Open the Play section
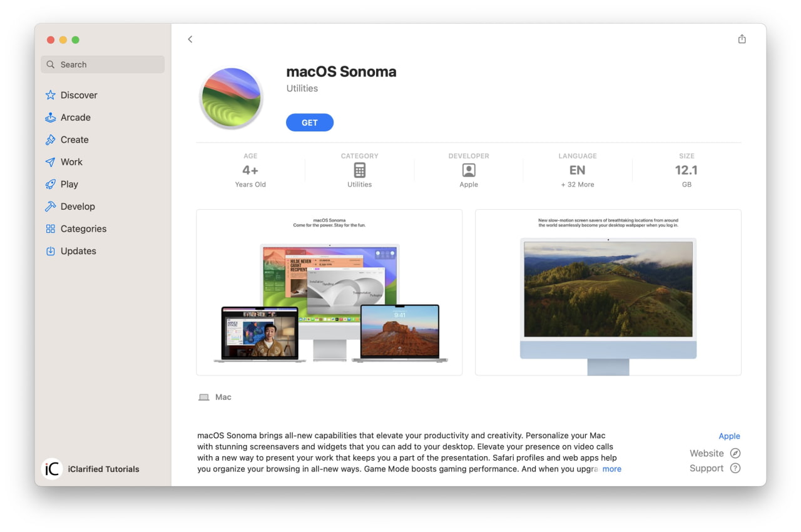The image size is (801, 532). tap(69, 184)
